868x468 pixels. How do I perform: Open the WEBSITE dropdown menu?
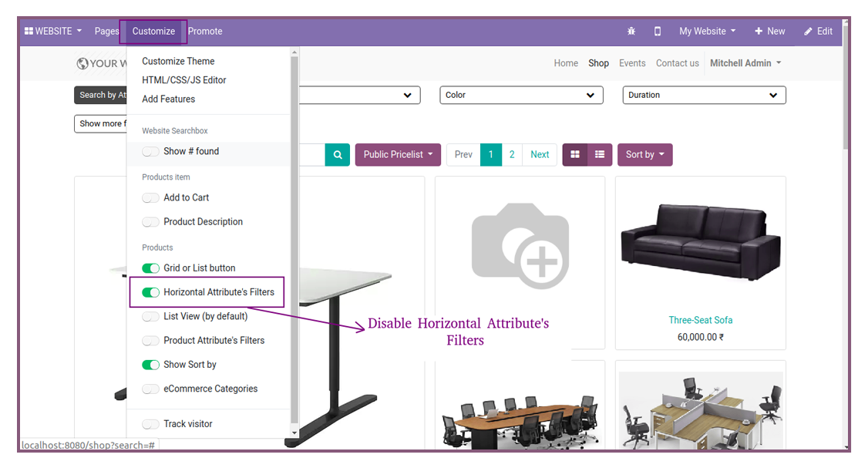coord(53,31)
